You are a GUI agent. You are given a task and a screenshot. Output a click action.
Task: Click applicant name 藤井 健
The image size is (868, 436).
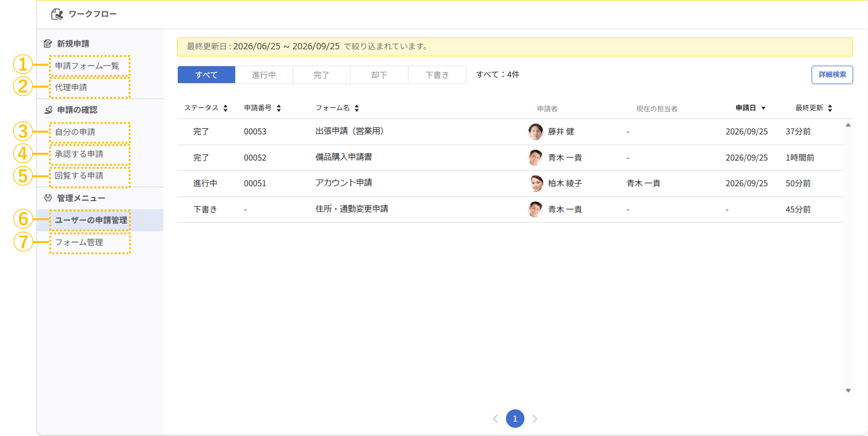(x=561, y=131)
